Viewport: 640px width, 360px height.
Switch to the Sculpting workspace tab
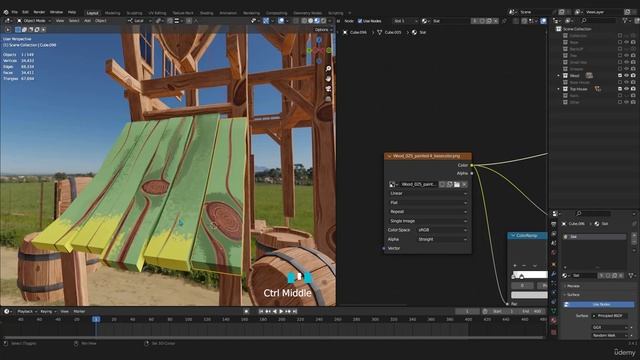point(134,13)
